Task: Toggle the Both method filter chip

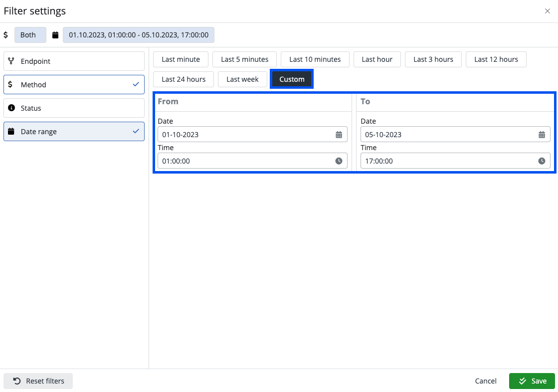Action: tap(29, 34)
